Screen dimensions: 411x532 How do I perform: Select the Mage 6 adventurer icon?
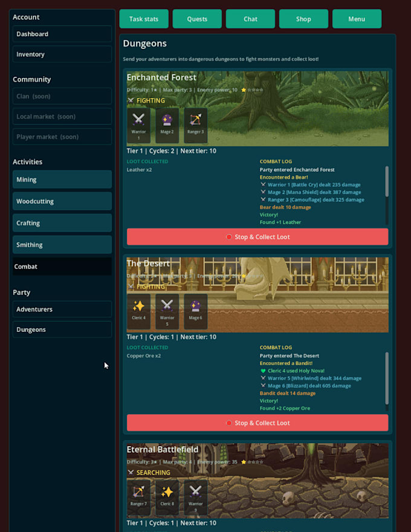(195, 311)
